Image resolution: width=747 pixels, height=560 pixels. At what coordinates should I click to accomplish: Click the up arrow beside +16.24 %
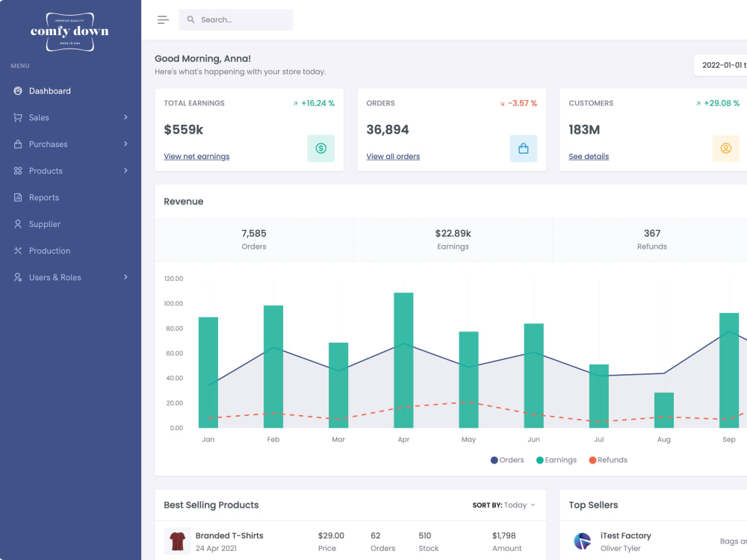[x=295, y=103]
